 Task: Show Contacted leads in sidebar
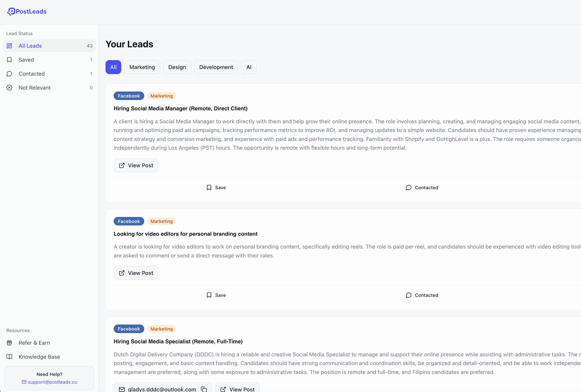pos(32,74)
